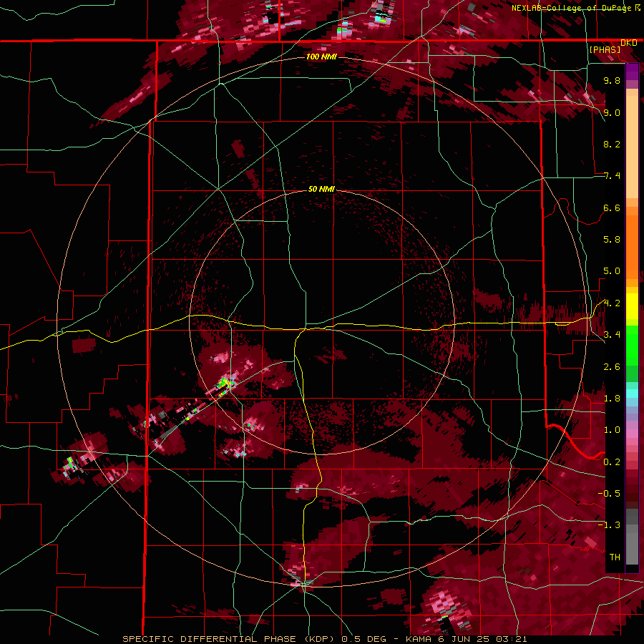Click the NEXLAB-College of DuPage label
644x644 pixels.
point(571,8)
